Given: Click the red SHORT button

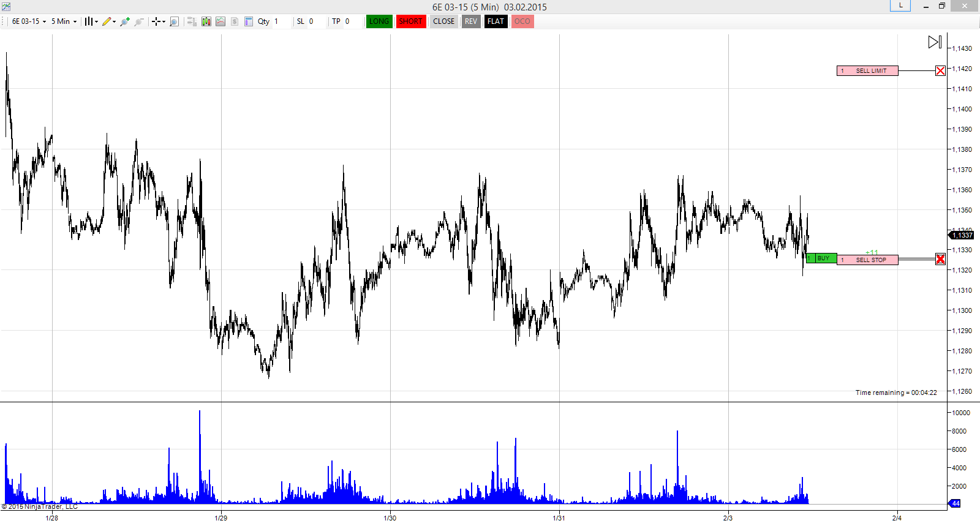Looking at the screenshot, I should click(411, 21).
